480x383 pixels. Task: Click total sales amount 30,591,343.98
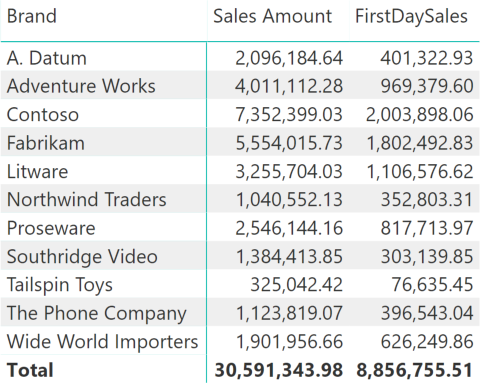coord(279,370)
